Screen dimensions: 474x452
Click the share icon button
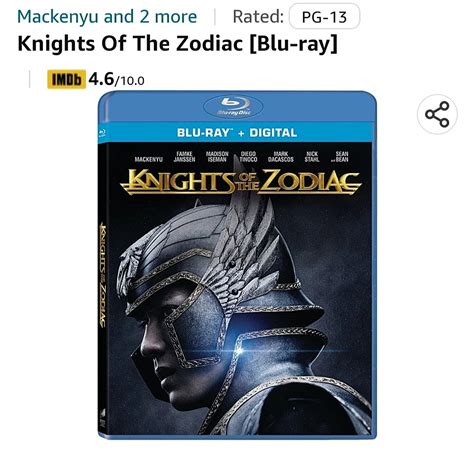pyautogui.click(x=437, y=114)
